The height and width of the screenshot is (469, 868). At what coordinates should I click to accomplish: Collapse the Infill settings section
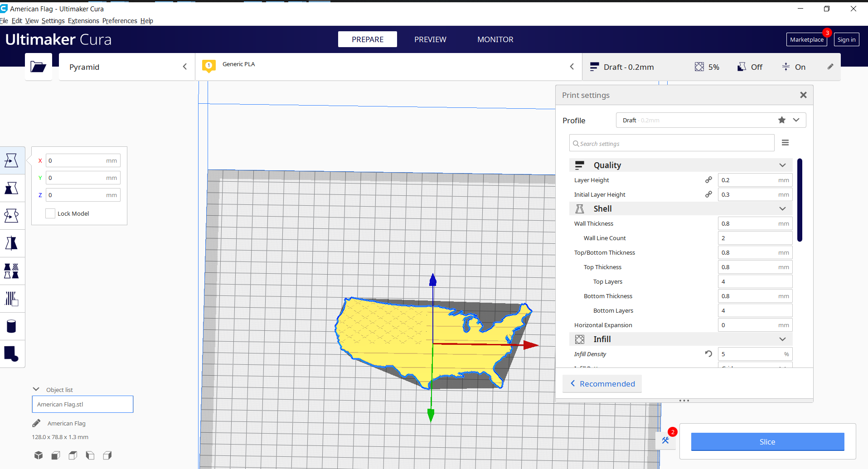click(782, 339)
